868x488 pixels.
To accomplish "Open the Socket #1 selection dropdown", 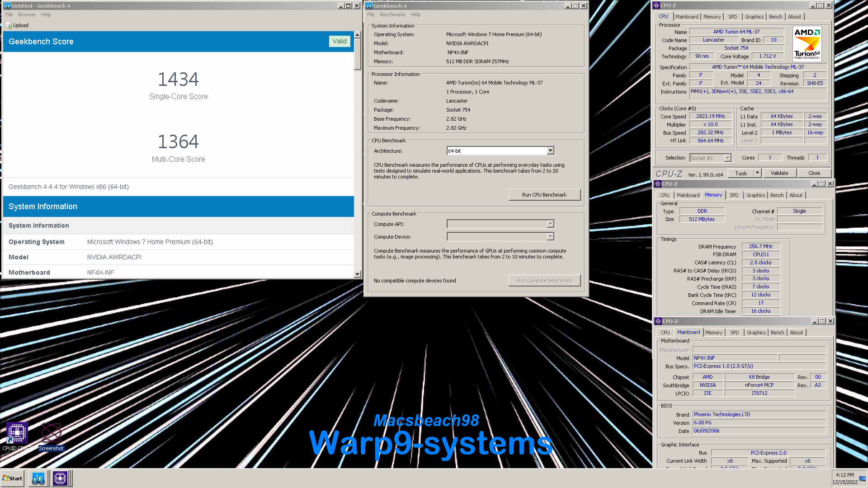I will (727, 158).
